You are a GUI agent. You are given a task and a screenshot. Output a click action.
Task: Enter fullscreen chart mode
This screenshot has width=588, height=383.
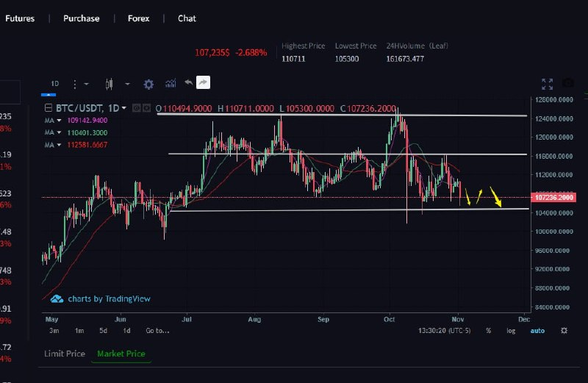click(547, 84)
